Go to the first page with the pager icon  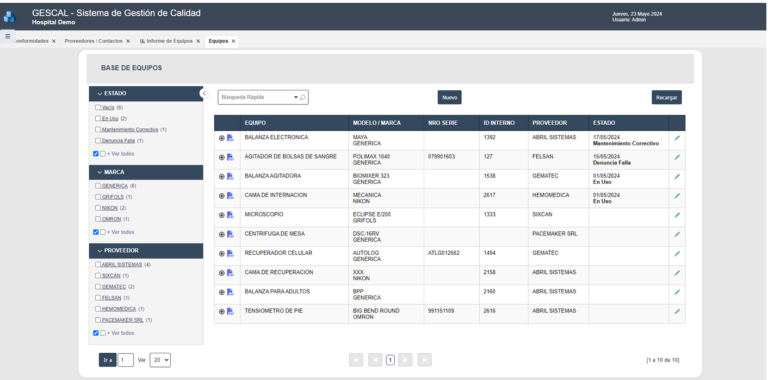(356, 360)
